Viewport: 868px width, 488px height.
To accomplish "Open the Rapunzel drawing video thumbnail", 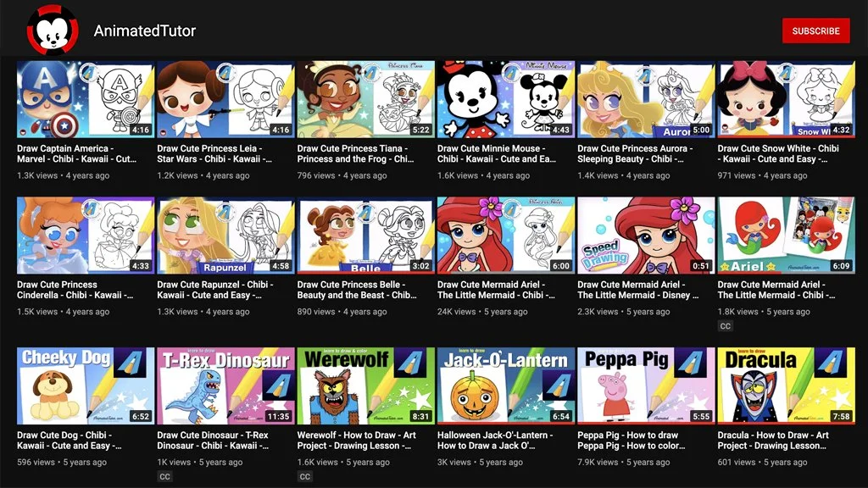I will click(x=225, y=236).
